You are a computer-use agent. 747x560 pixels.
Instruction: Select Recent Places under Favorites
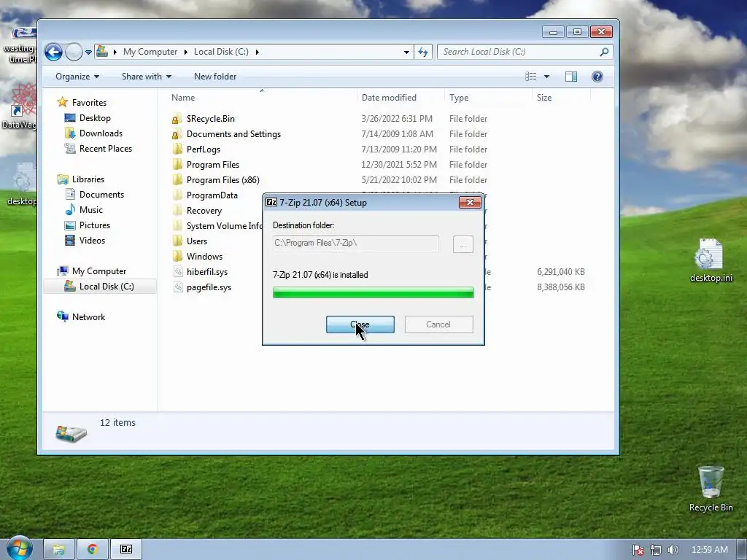coord(106,149)
